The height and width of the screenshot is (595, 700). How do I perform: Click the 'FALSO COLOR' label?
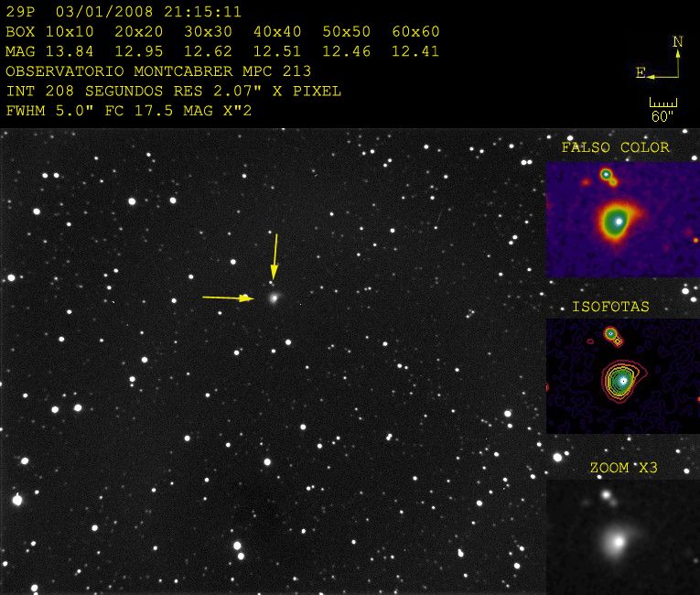(x=616, y=147)
